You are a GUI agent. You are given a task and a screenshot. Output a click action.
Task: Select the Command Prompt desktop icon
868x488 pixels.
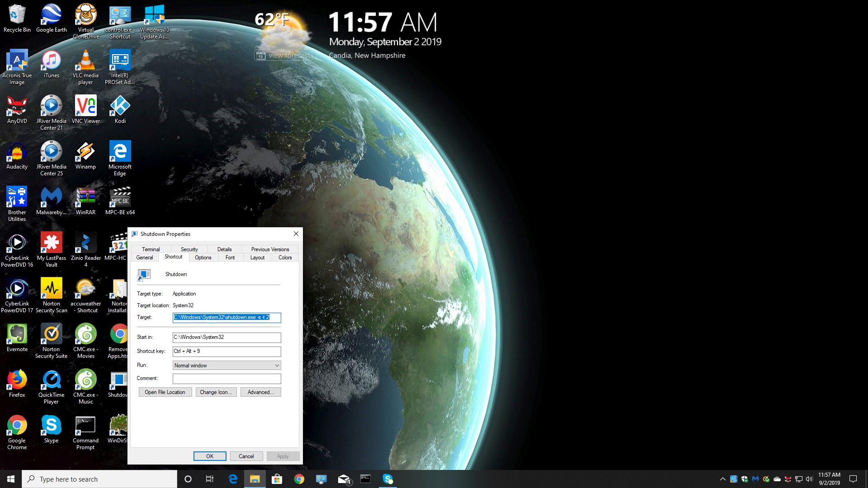click(86, 432)
